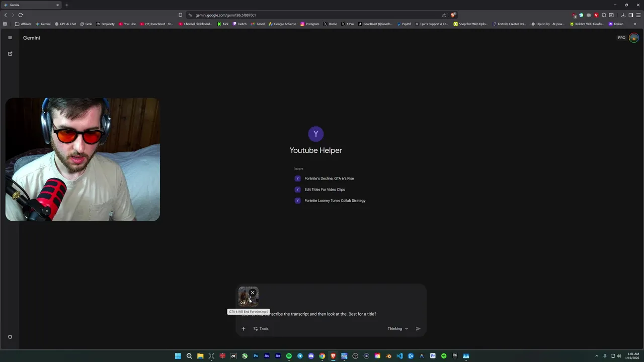Click the bookmark icon beside address bar
This screenshot has height=362, width=644.
click(x=180, y=15)
